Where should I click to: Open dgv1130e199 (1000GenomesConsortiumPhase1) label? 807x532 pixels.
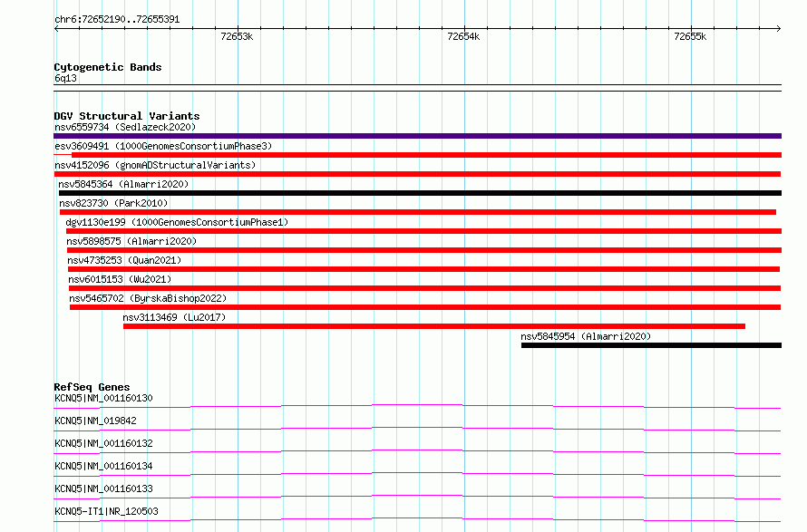coord(177,222)
